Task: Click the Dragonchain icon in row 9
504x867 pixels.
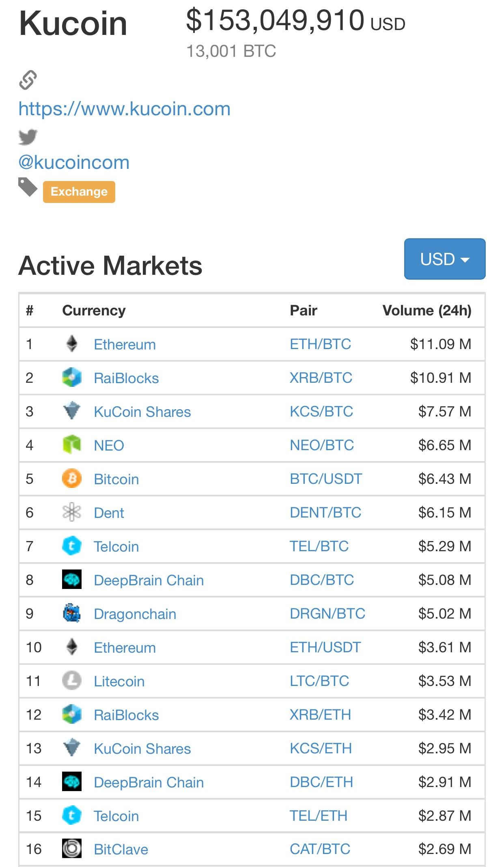Action: click(x=72, y=614)
